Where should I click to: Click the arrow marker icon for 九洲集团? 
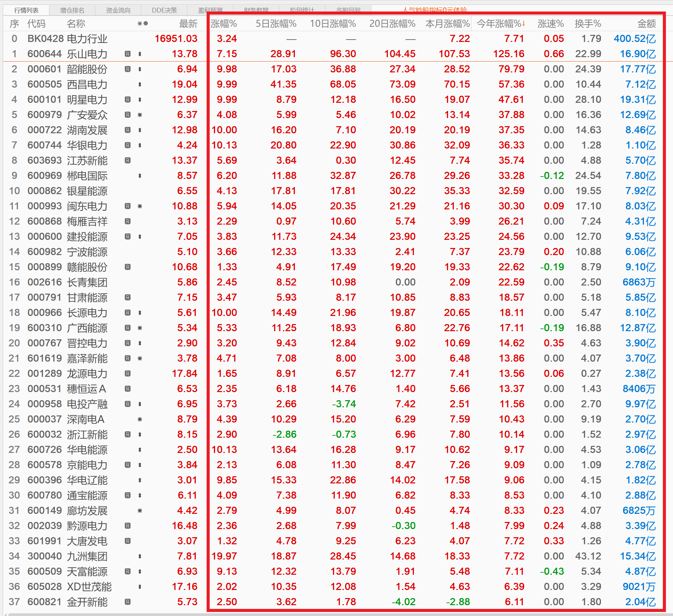click(140, 556)
